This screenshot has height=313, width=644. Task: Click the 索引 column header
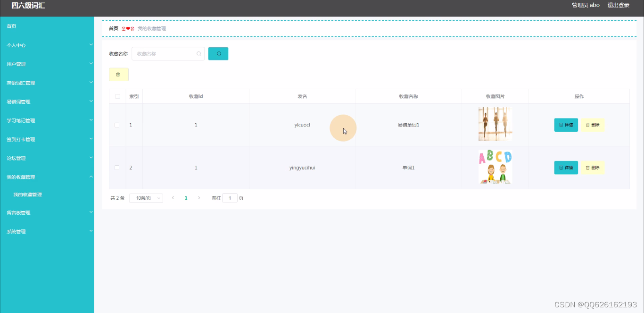click(134, 96)
